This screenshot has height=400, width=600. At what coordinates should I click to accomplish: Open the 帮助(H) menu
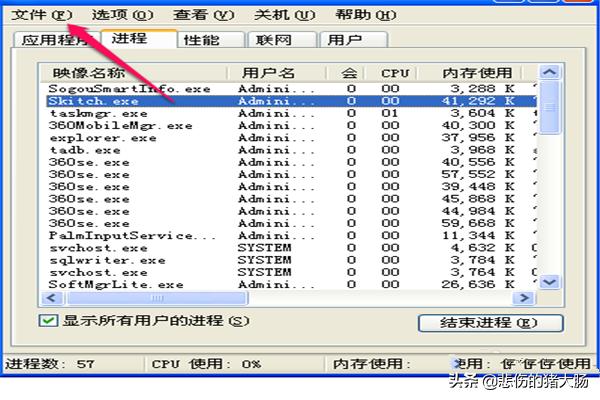365,14
